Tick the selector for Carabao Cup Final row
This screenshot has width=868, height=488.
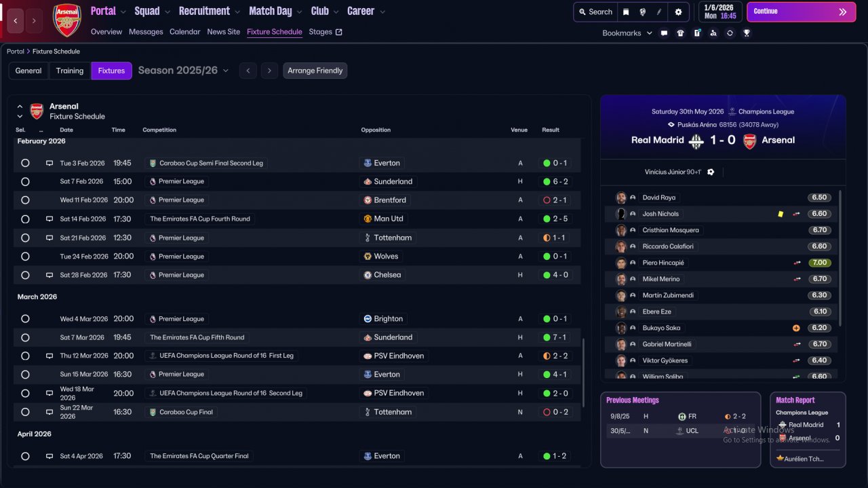[25, 412]
